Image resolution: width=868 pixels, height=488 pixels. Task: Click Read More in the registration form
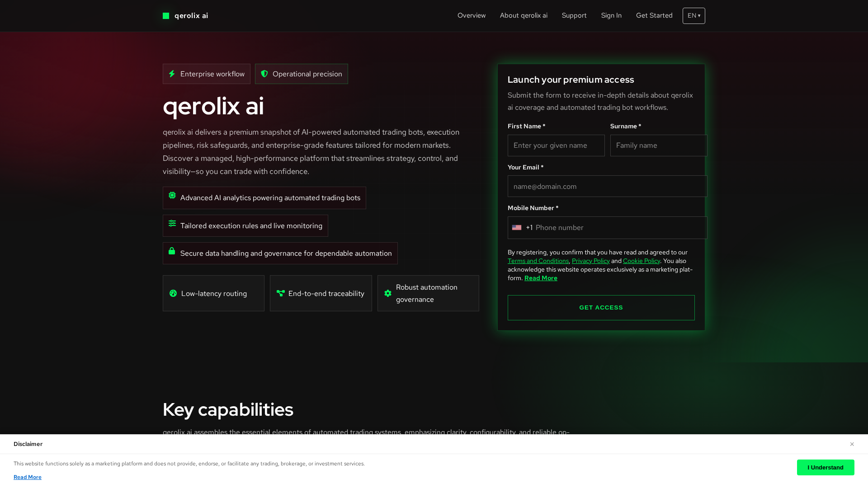click(541, 278)
